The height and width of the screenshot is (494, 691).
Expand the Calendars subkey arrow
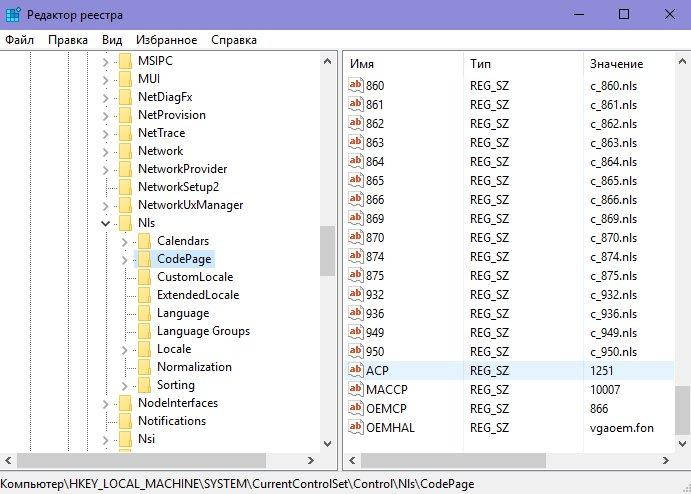point(125,241)
